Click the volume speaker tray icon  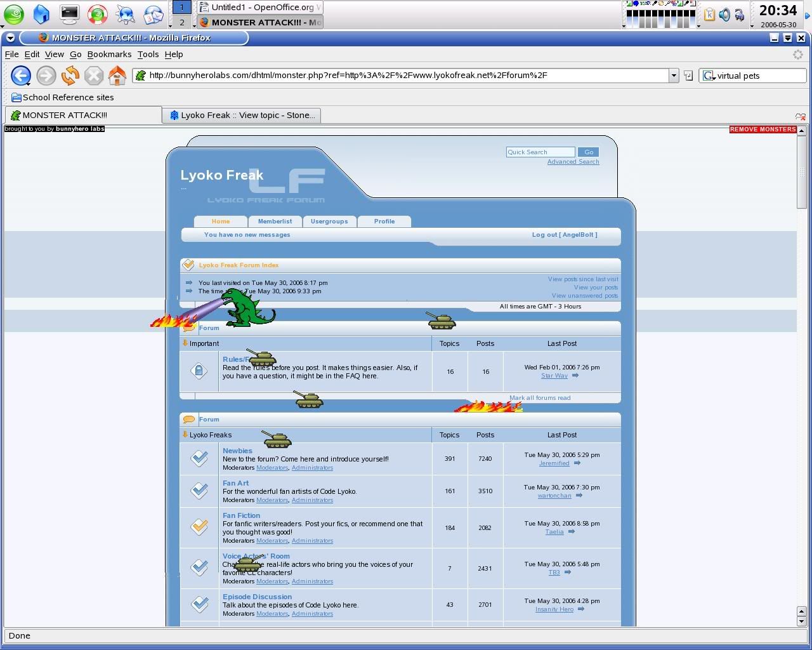[724, 14]
